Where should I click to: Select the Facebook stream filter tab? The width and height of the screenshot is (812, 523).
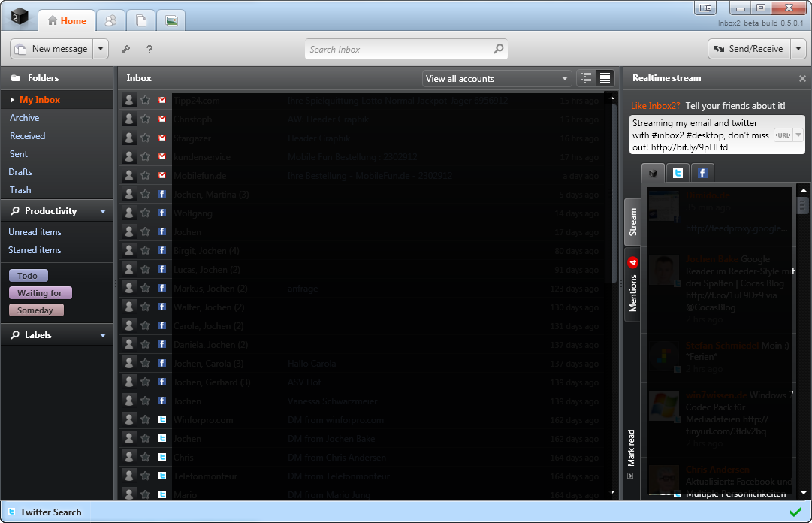point(702,174)
